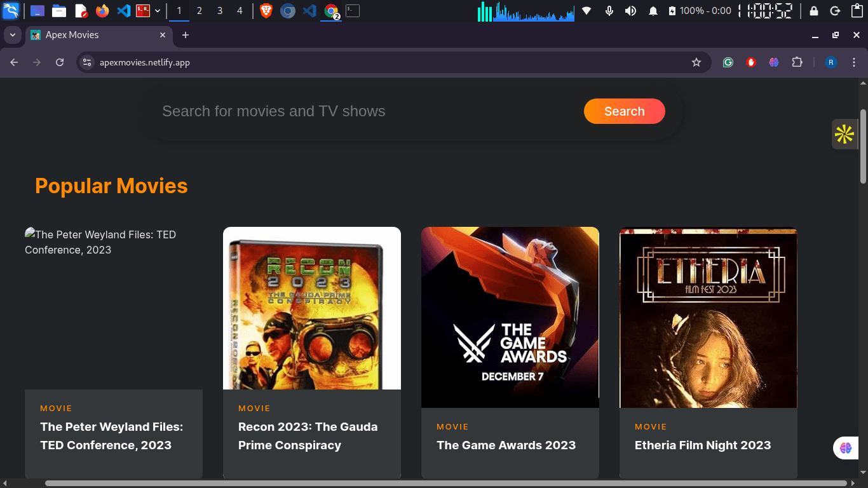Screen dimensions: 868x488
Task: Toggle the microphone input
Action: (609, 11)
